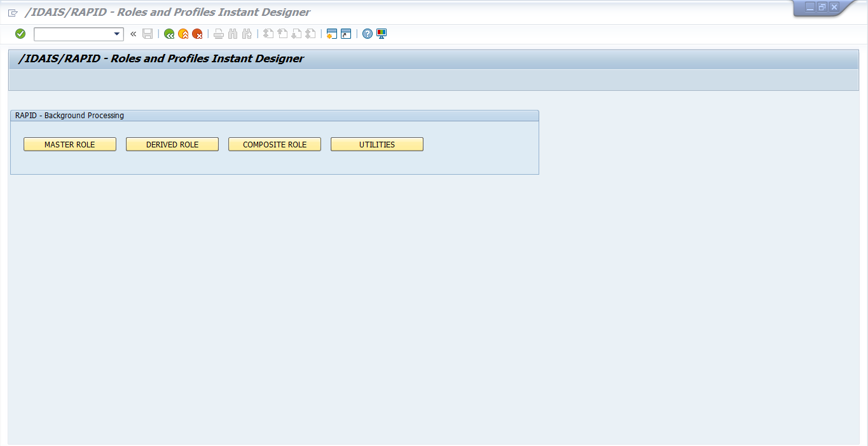
Task: Click the Save diskette icon
Action: (148, 34)
